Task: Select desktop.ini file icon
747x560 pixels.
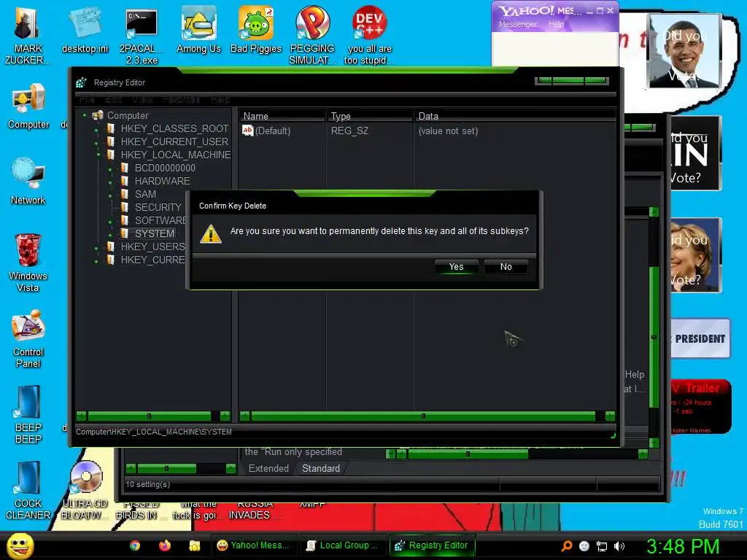Action: pos(85,31)
